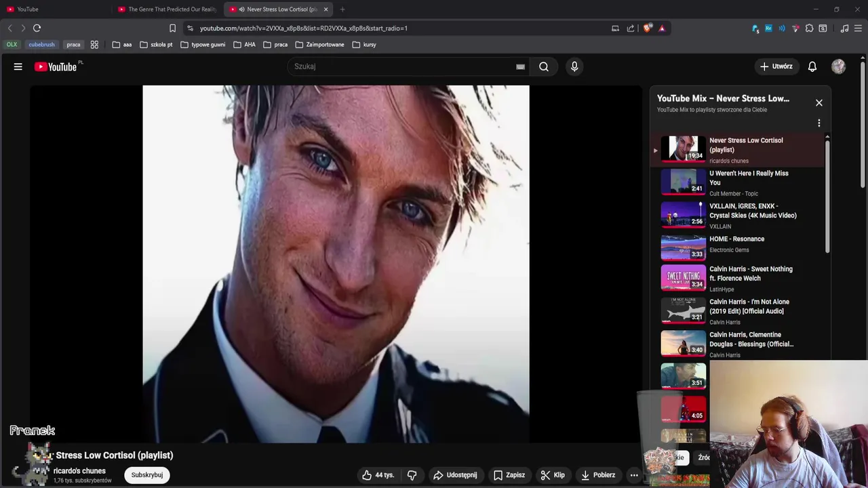868x488 pixels.
Task: Open the sidebar search panel icon
Action: coord(823,28)
